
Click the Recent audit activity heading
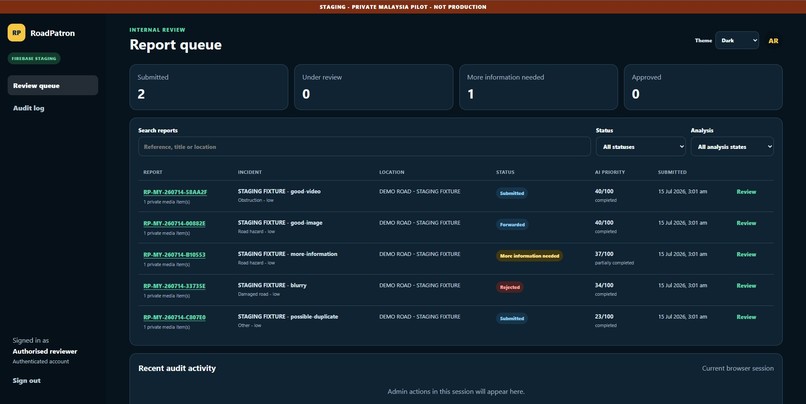point(177,368)
